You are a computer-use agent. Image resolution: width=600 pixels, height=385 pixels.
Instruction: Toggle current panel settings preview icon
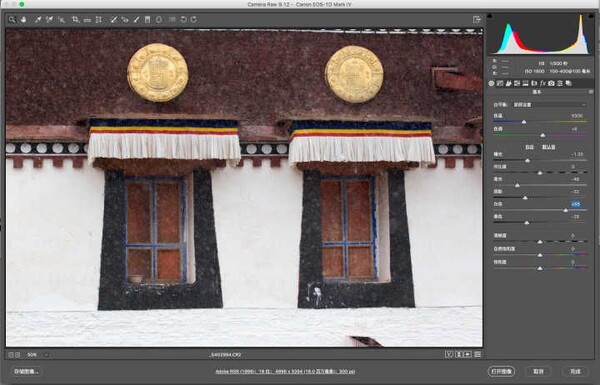point(477,354)
